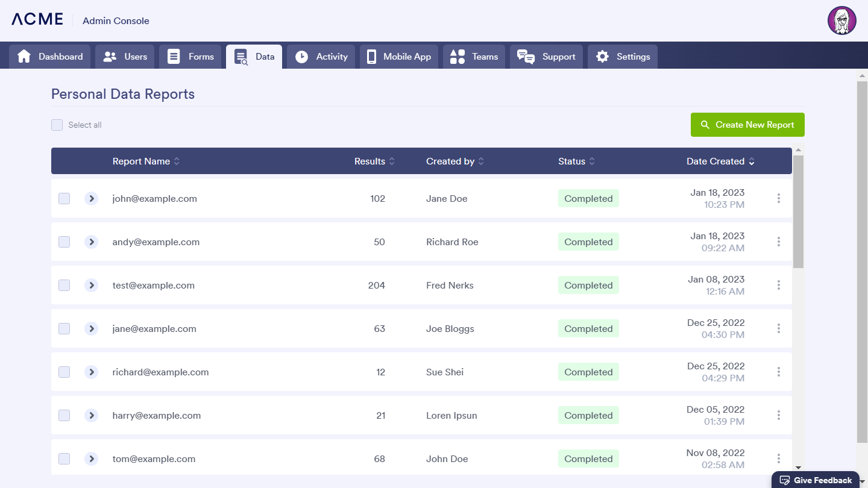The image size is (868, 488).
Task: Open the Give Feedback button
Action: point(816,480)
